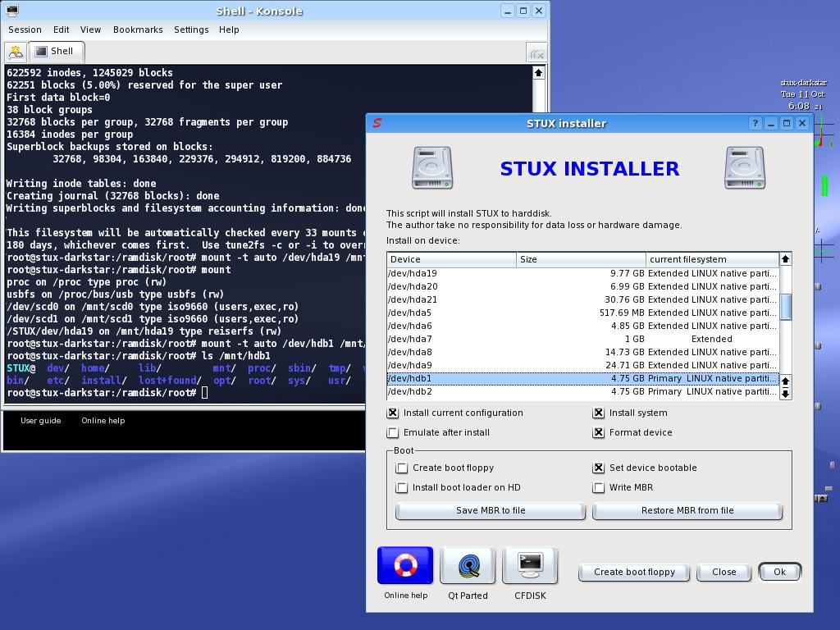Image resolution: width=840 pixels, height=630 pixels.
Task: Enable Create boot floppy checkbox in Boot group
Action: click(x=401, y=468)
